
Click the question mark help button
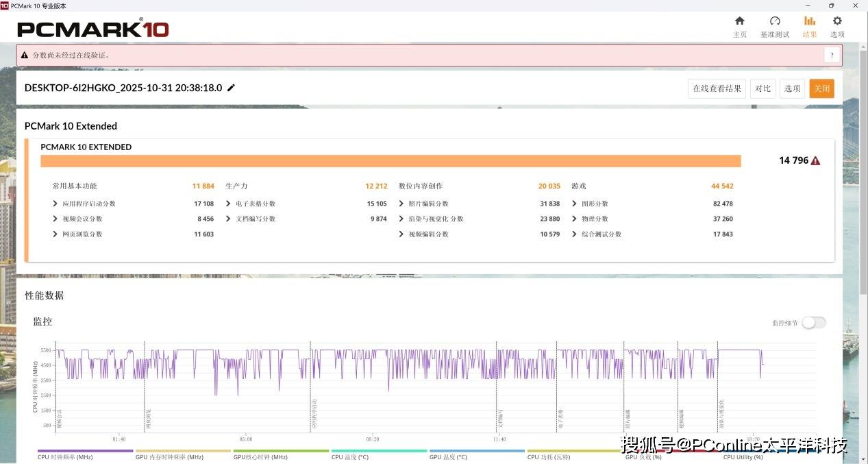pyautogui.click(x=832, y=56)
